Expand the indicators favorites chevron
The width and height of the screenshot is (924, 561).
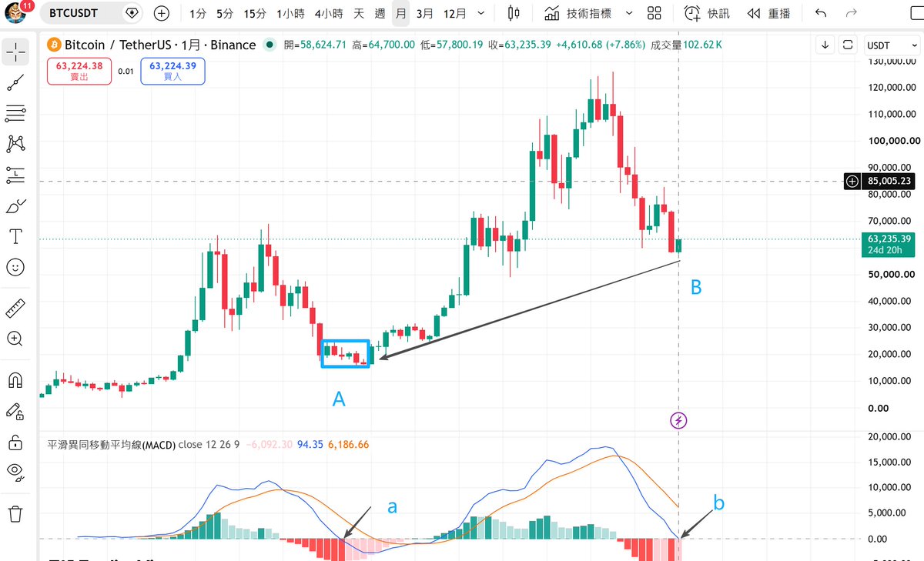tap(629, 14)
